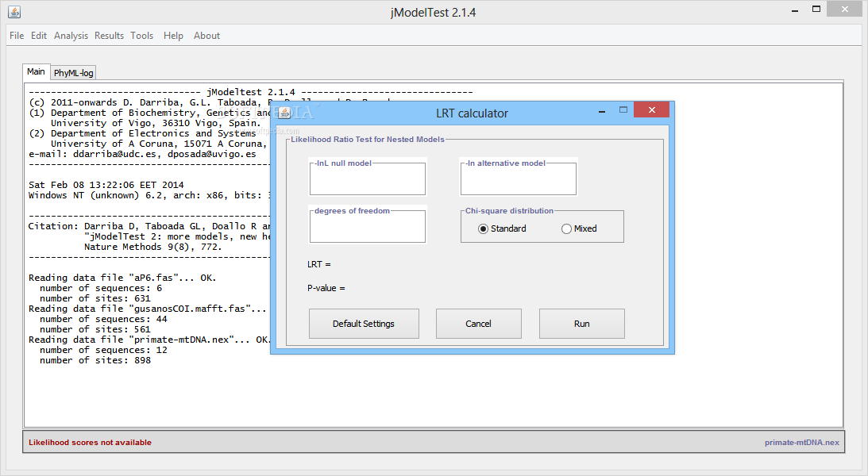Open the Edit menu
Viewport: 868px width, 476px height.
(39, 36)
